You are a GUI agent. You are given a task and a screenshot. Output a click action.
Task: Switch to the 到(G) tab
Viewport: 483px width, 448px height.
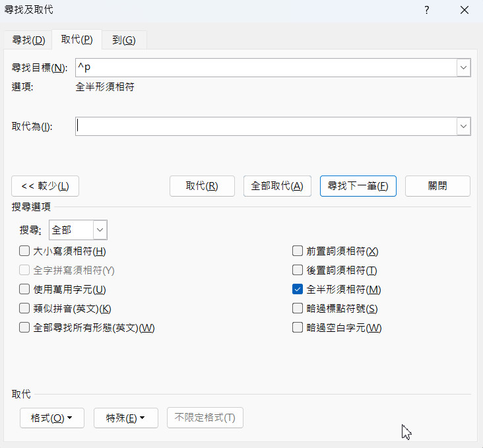click(x=123, y=40)
